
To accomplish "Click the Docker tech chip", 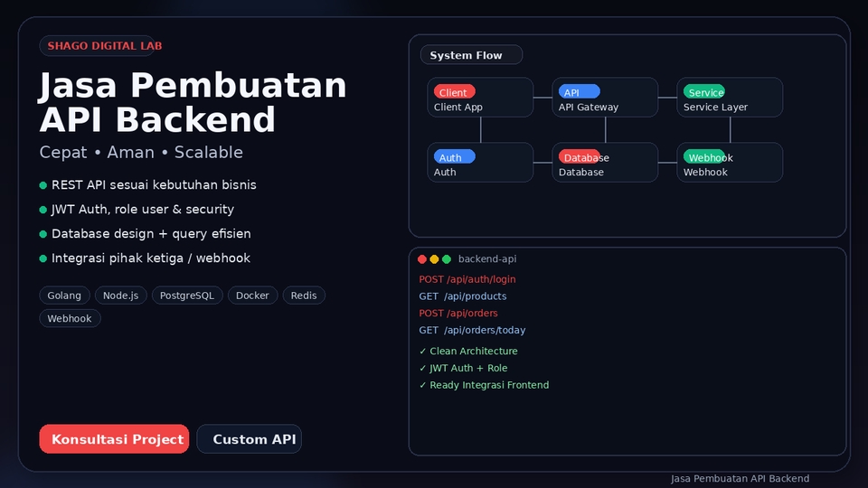I will coord(252,296).
